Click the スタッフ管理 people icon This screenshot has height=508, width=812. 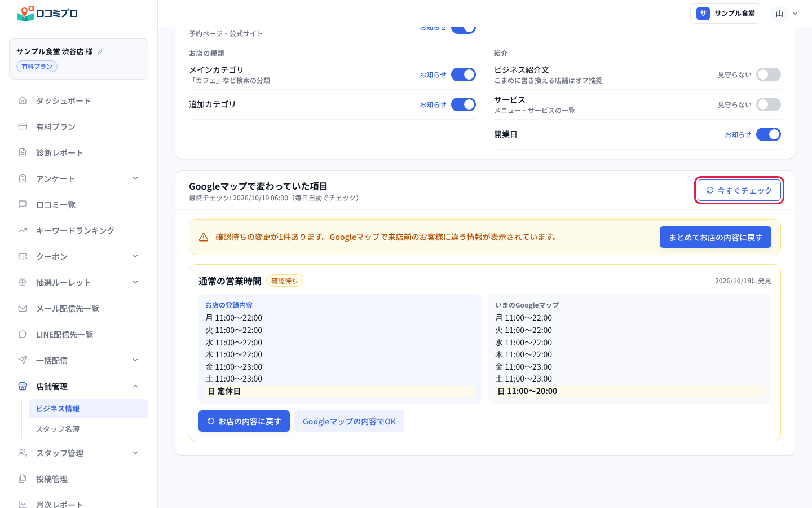(x=23, y=453)
